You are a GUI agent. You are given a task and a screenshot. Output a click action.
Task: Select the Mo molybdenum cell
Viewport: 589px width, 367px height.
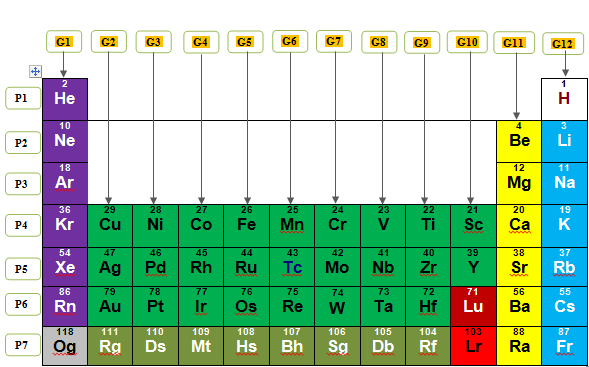pyautogui.click(x=337, y=267)
